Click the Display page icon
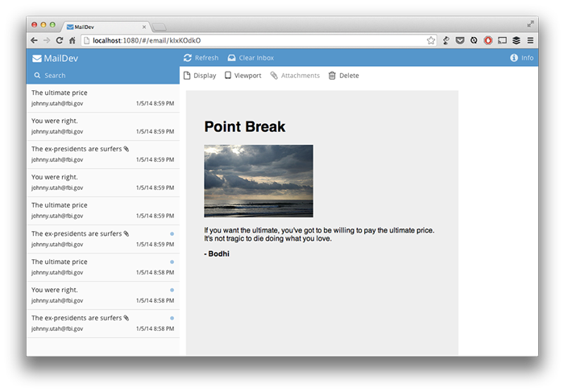The image size is (564, 392). [x=187, y=76]
